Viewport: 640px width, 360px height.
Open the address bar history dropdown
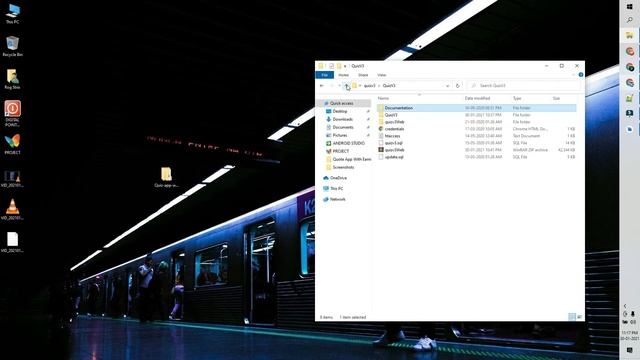click(448, 86)
